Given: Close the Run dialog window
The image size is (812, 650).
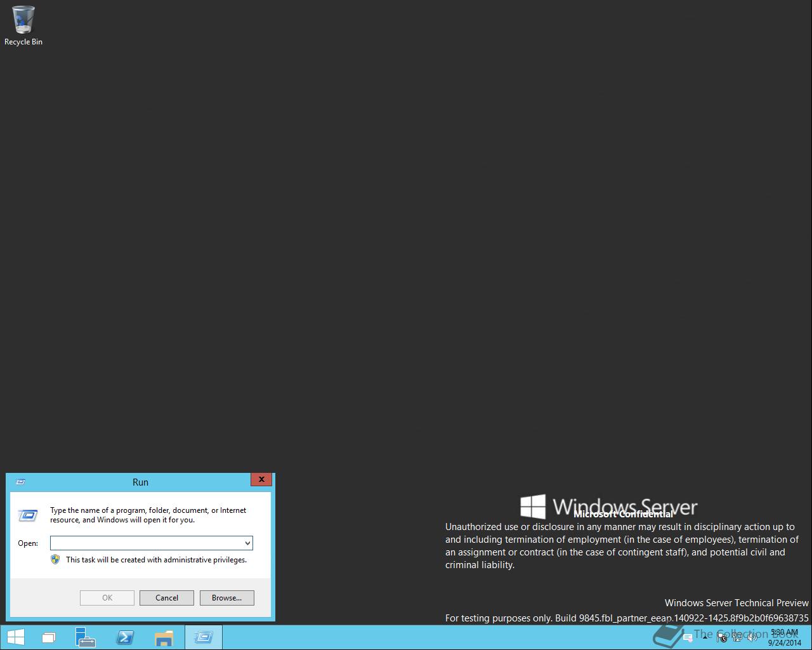Looking at the screenshot, I should pyautogui.click(x=261, y=480).
